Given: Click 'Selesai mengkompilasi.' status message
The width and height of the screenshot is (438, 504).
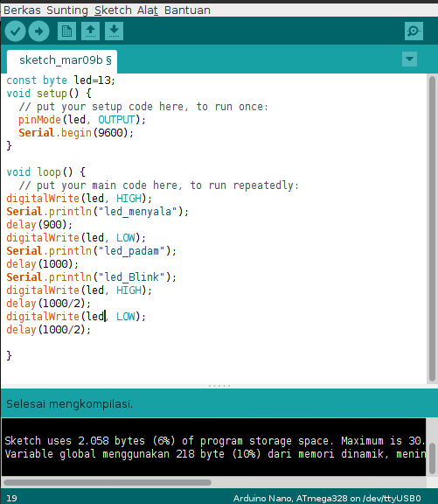Looking at the screenshot, I should click(70, 403).
